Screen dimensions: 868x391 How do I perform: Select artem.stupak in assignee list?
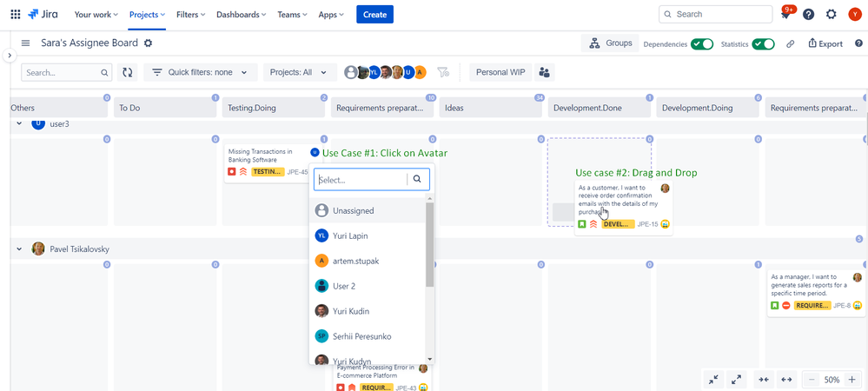pos(367,261)
